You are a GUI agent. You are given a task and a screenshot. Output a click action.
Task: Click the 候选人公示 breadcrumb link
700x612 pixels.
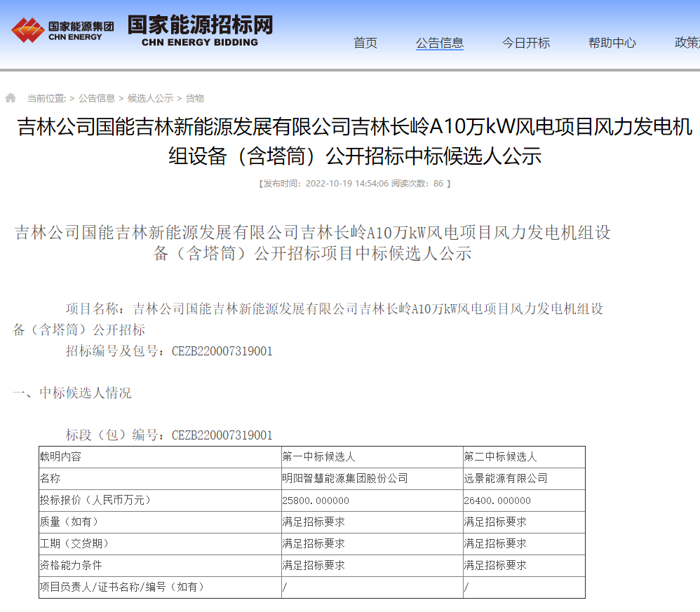(150, 98)
